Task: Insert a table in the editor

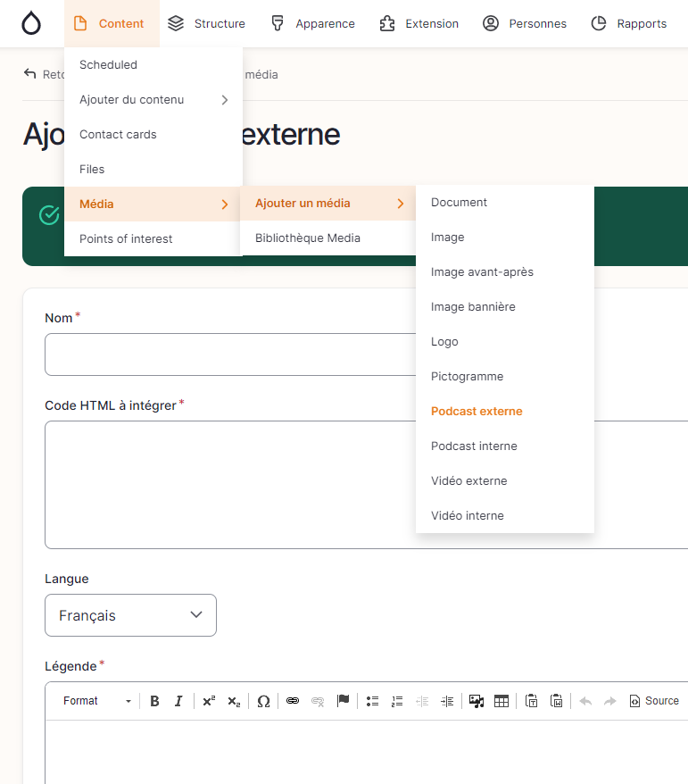Action: click(x=501, y=701)
